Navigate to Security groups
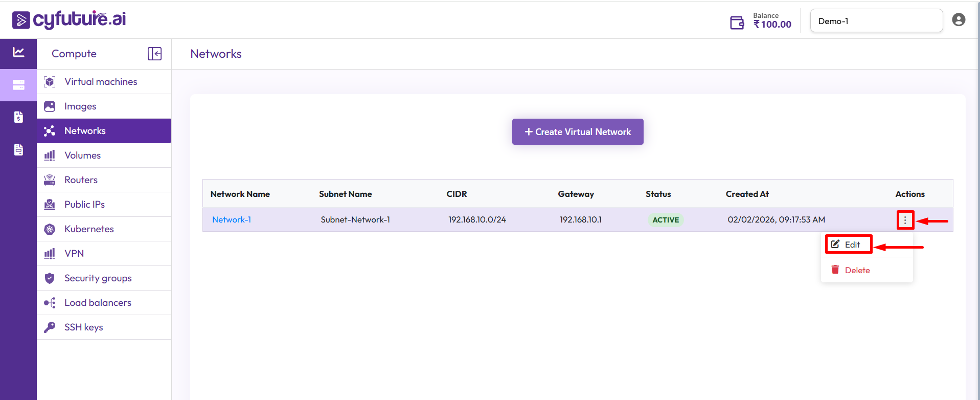The height and width of the screenshot is (400, 980). (x=98, y=278)
